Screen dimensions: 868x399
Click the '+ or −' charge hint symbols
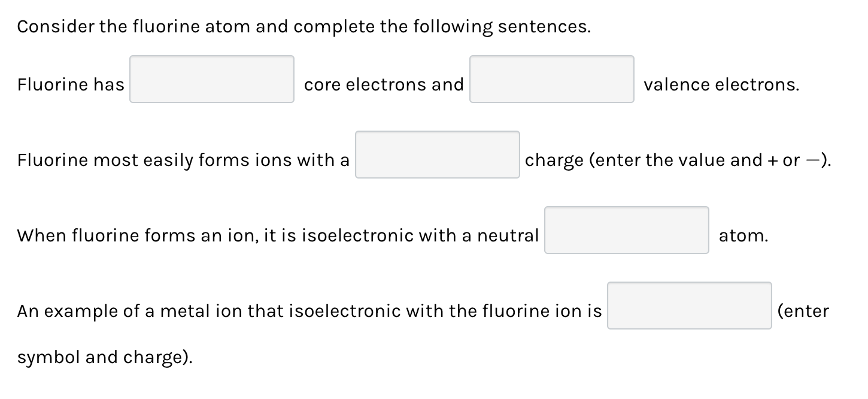(791, 161)
